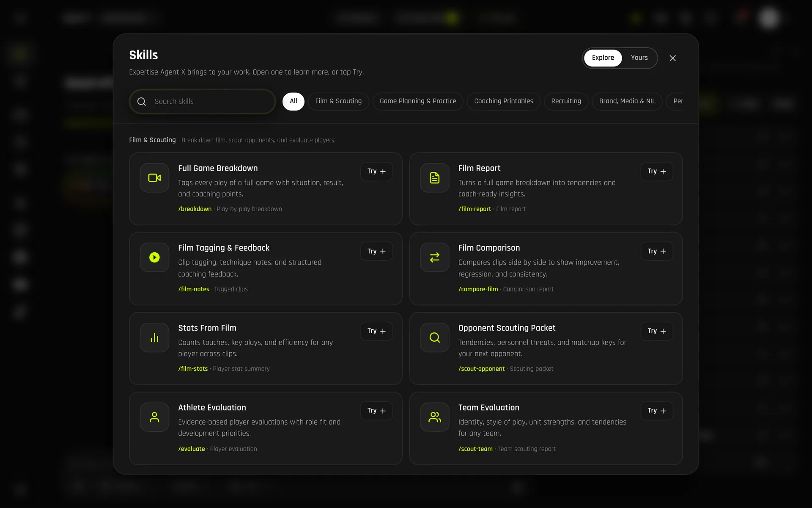This screenshot has height=508, width=812.
Task: Click the Film & Scouting section heading
Action: tap(152, 140)
